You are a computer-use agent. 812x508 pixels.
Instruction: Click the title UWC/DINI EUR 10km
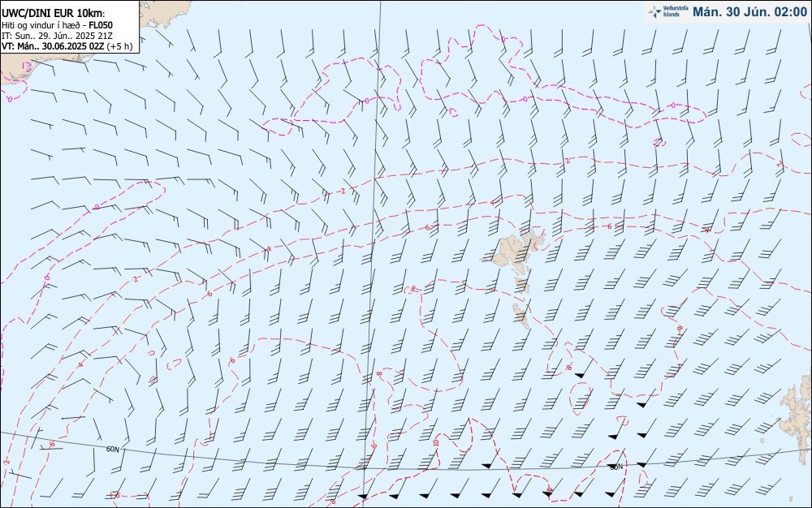click(x=53, y=14)
